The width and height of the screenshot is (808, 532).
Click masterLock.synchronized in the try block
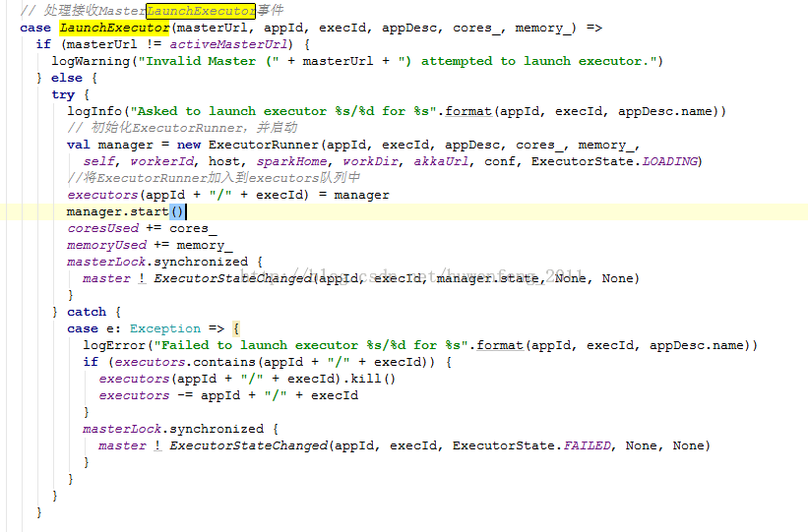point(157,262)
